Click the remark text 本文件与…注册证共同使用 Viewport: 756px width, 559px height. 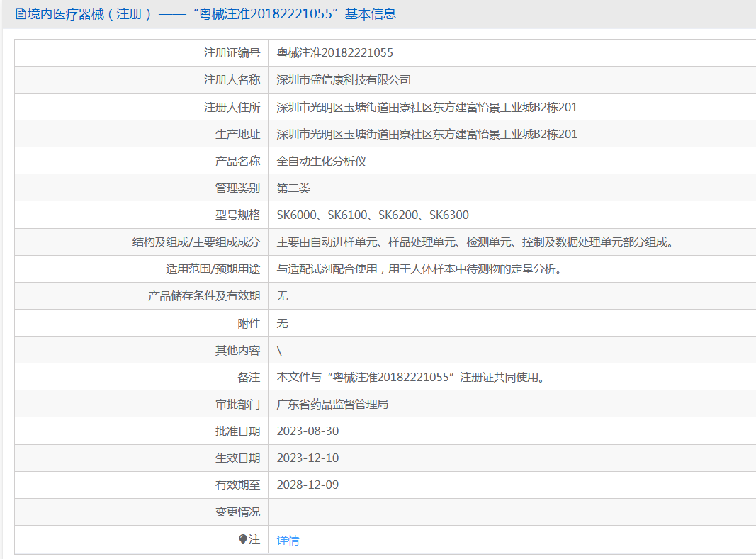point(410,377)
